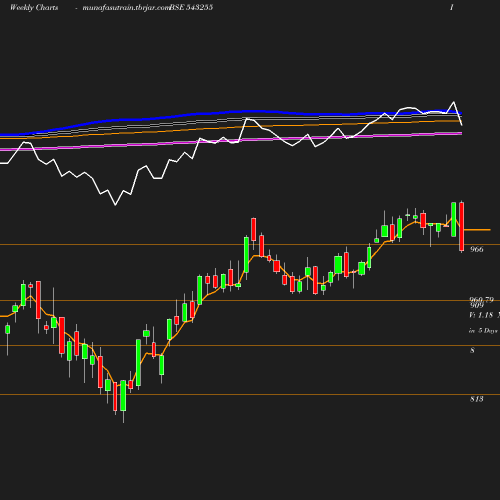Select the "966" price level label
Viewport: 500px width, 500px height.
476,249
